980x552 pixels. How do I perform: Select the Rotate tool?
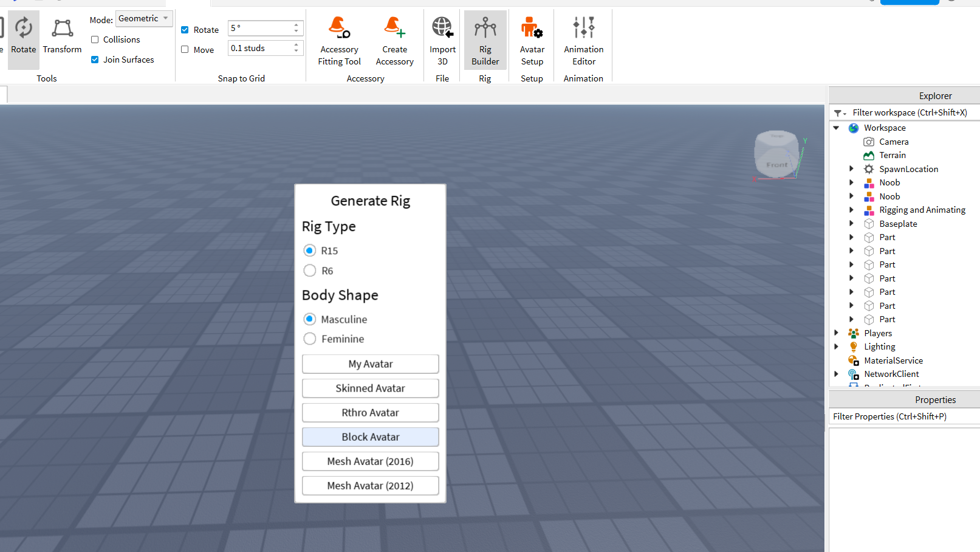23,36
